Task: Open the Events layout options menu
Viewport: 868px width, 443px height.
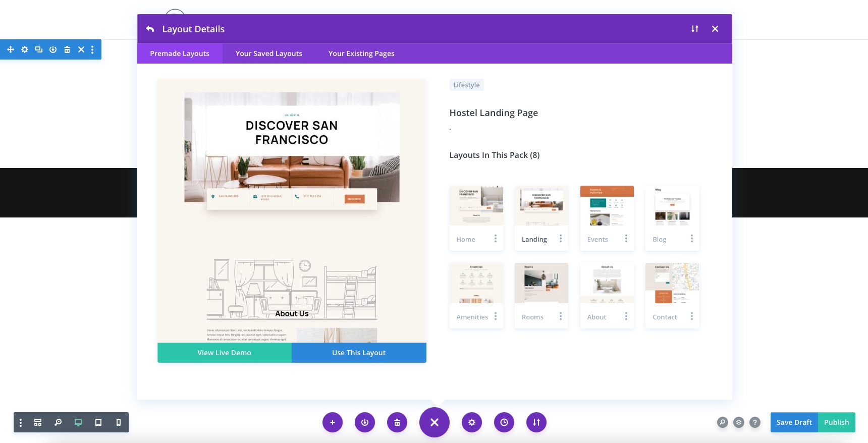Action: 626,239
